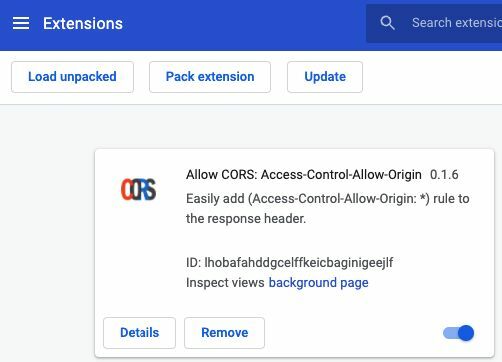Image resolution: width=502 pixels, height=362 pixels.
Task: Click blank area of developer toolbar
Action: (x=430, y=77)
